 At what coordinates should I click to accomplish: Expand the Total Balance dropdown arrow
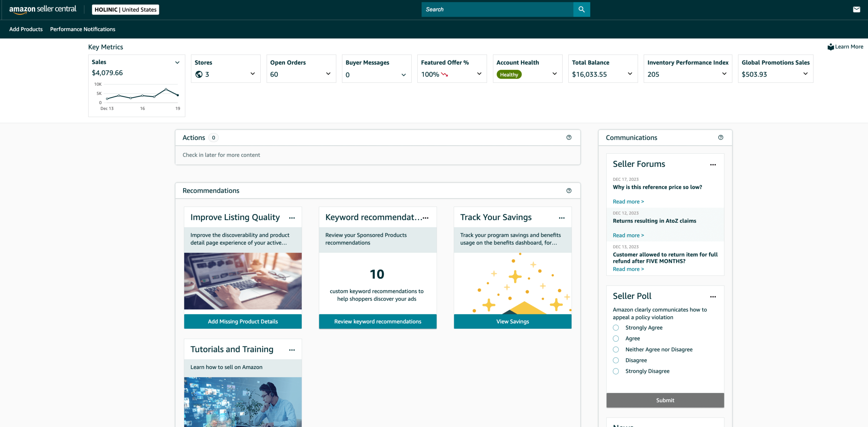click(631, 74)
